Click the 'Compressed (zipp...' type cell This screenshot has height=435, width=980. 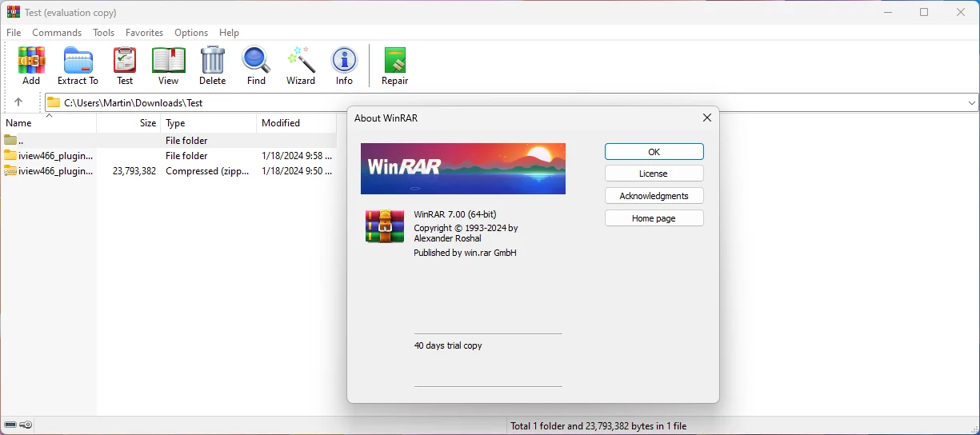click(207, 171)
